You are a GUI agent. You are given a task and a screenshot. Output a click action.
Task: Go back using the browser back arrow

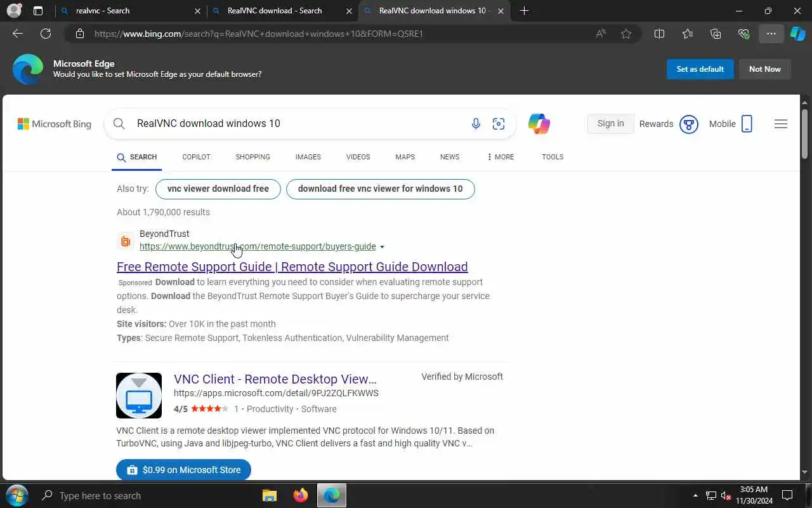(18, 34)
